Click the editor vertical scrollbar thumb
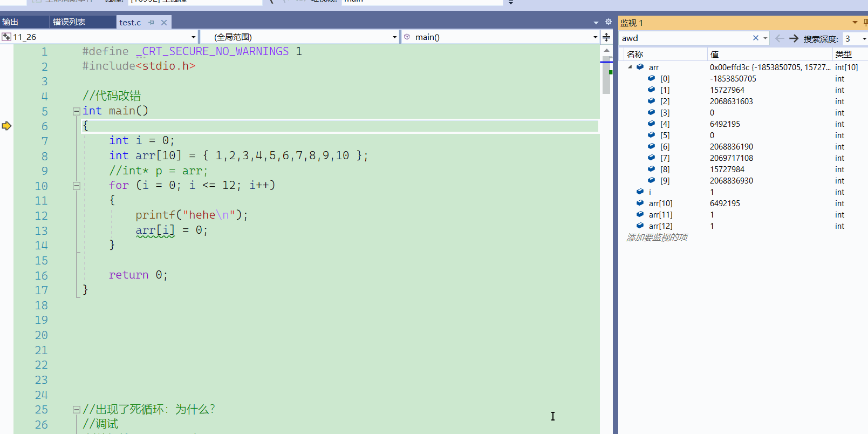This screenshot has height=434, width=868. pos(606,75)
